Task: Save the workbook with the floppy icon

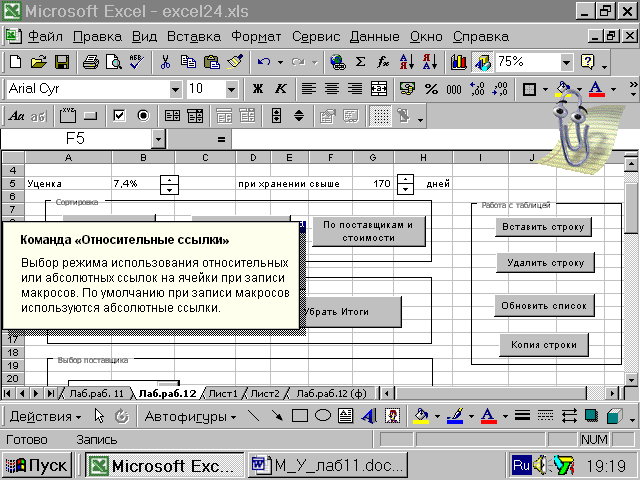Action: (x=62, y=62)
